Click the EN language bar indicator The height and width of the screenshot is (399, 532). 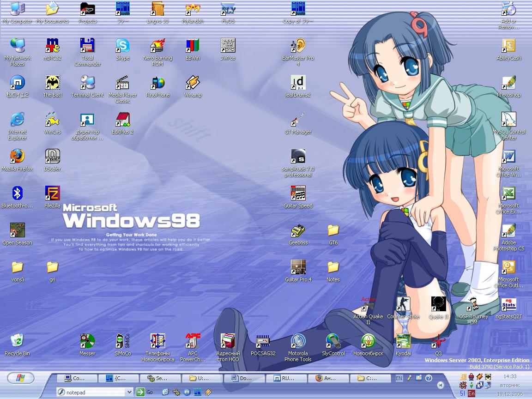399,378
